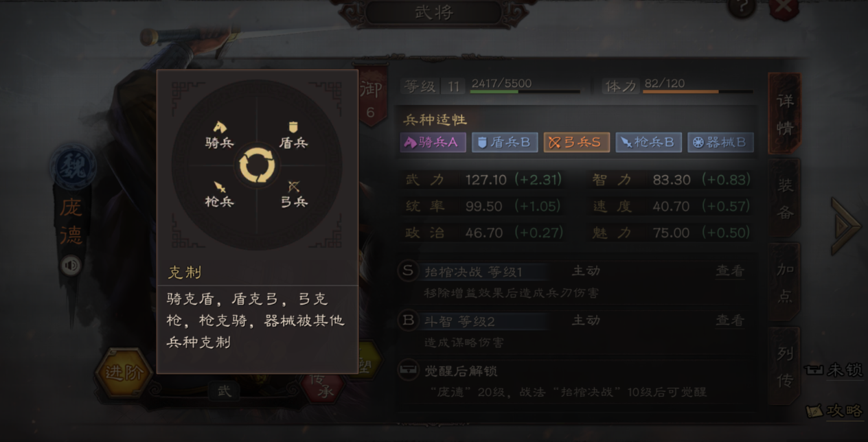868x442 pixels.
Task: Open the 列传 tab
Action: (785, 367)
